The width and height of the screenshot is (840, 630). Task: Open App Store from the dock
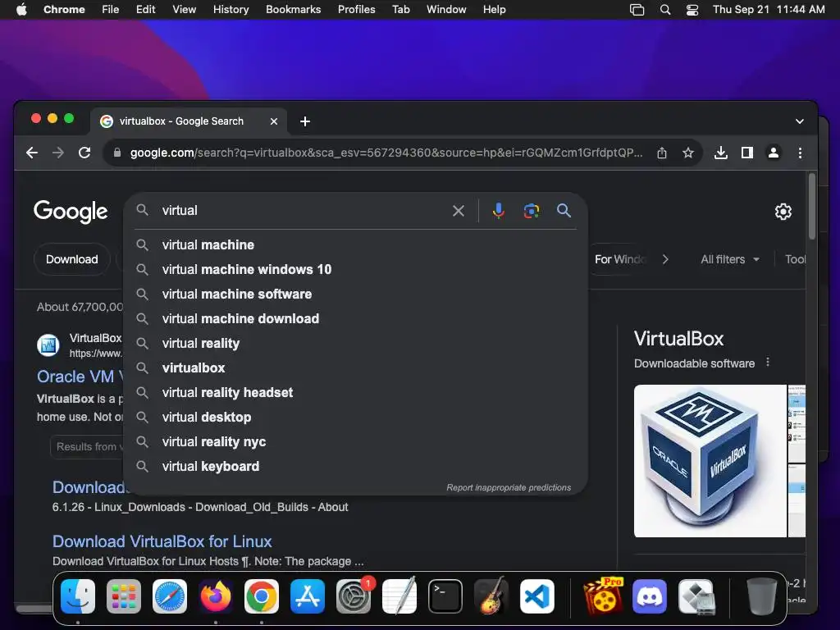point(308,596)
